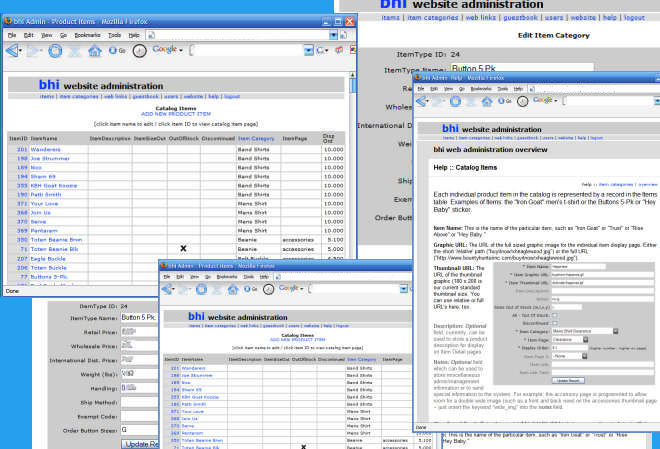Open Item Category dropdown in Help window form

point(615,332)
